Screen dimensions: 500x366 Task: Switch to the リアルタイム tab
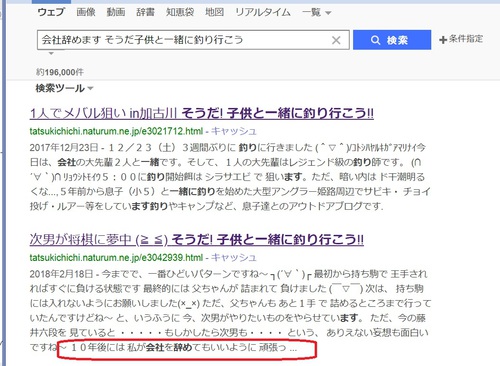263,12
